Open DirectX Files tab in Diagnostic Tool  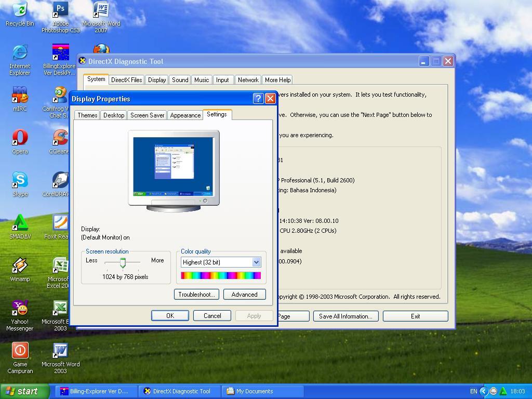[127, 79]
